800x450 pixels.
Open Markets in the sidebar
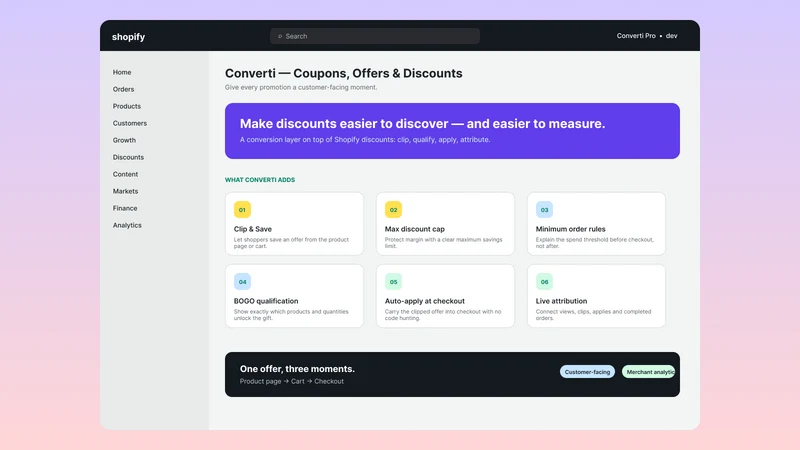(x=125, y=191)
